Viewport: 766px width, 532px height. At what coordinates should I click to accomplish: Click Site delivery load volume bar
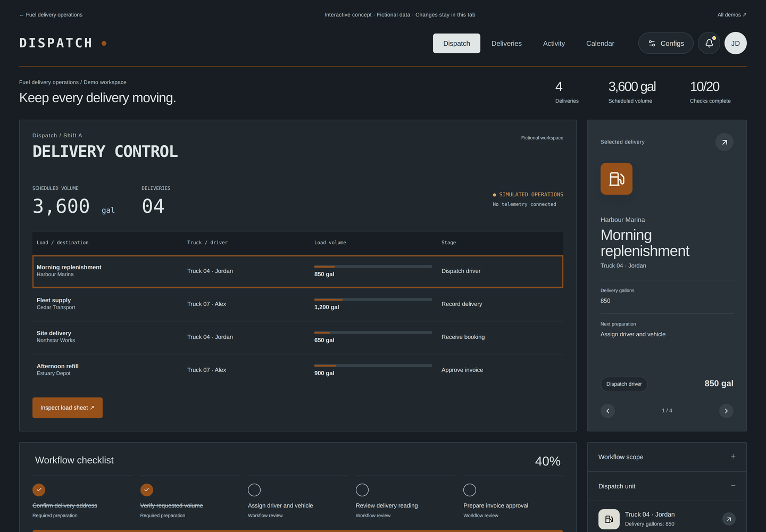pos(373,332)
